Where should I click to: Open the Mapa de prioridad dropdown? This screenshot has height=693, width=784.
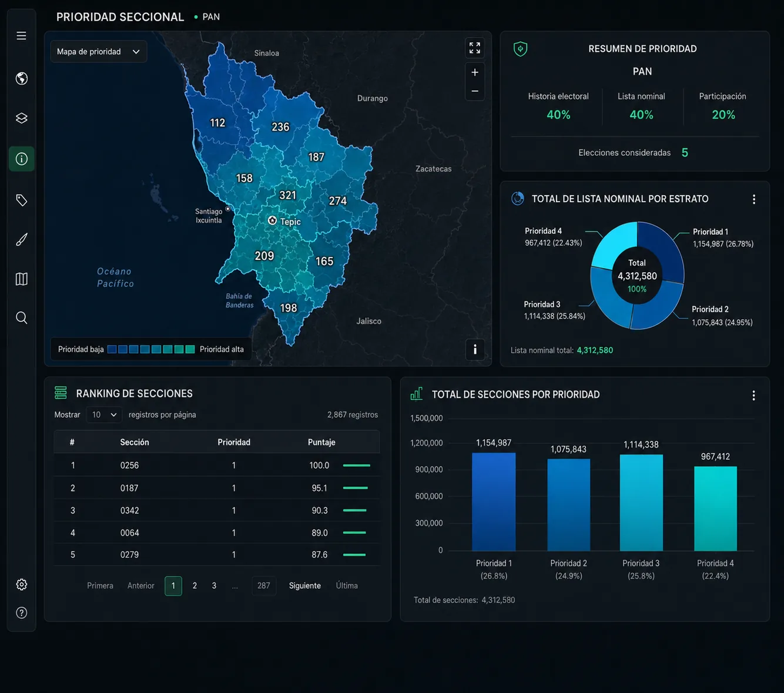[x=99, y=52]
